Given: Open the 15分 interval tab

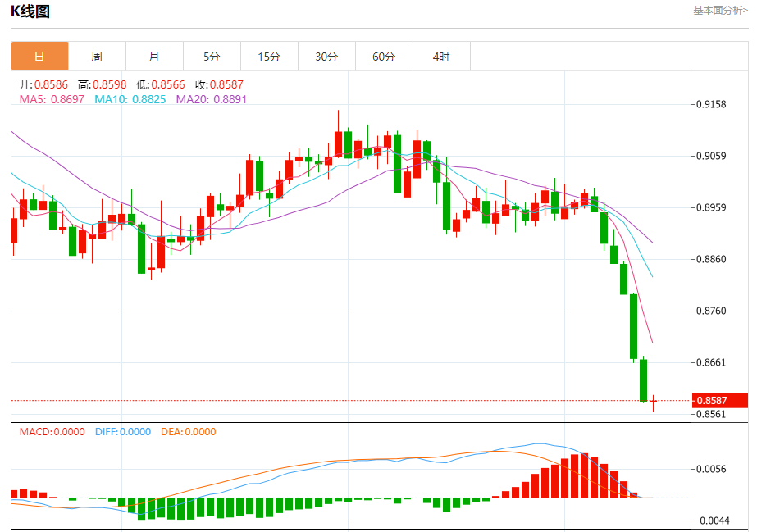Looking at the screenshot, I should point(269,57).
